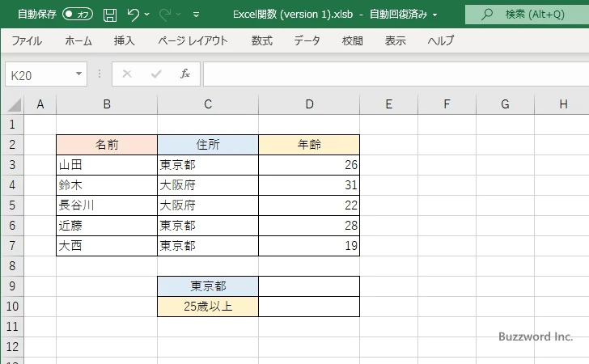Click the Save floppy disk icon
589x364 pixels.
[x=110, y=15]
